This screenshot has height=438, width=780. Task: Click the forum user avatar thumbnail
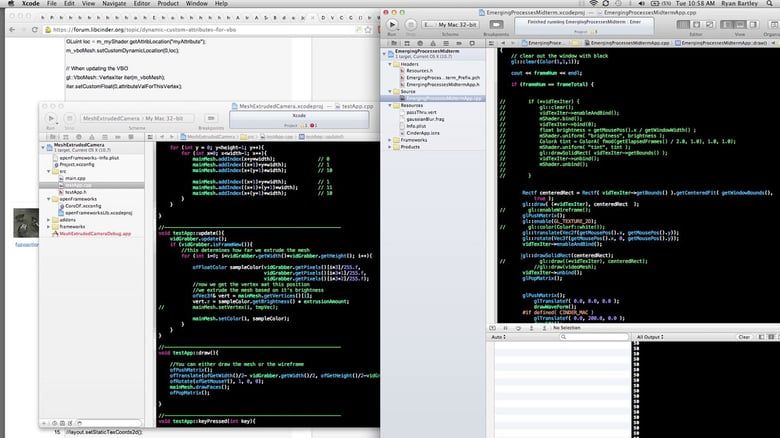click(x=26, y=223)
